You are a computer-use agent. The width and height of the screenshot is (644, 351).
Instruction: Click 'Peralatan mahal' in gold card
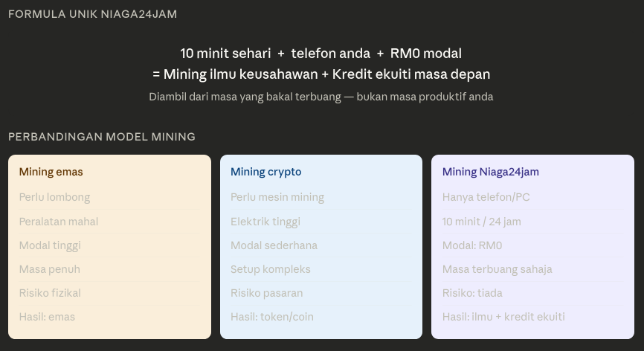[x=59, y=222]
